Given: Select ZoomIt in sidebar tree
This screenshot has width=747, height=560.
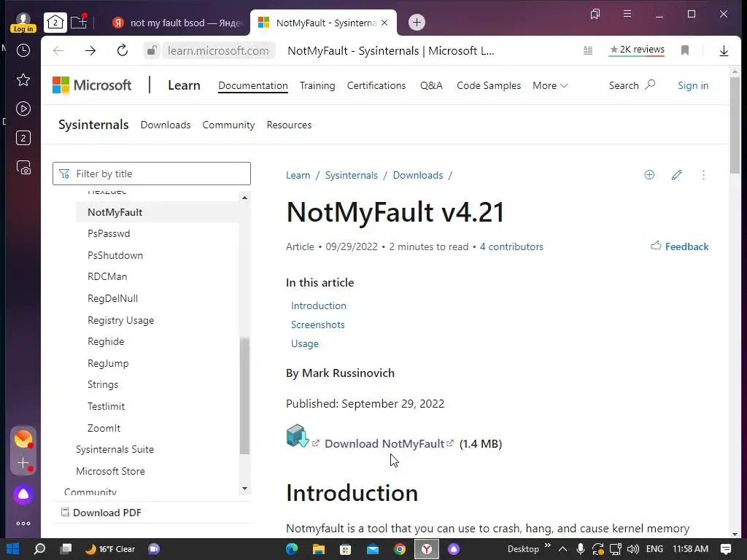Looking at the screenshot, I should coord(104,428).
